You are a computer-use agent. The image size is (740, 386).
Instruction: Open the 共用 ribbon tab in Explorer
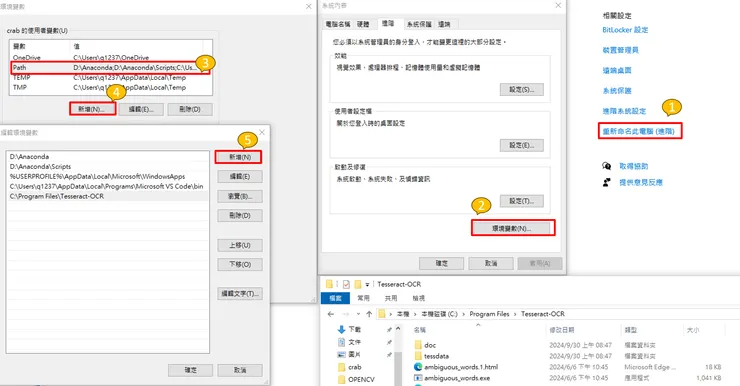391,298
